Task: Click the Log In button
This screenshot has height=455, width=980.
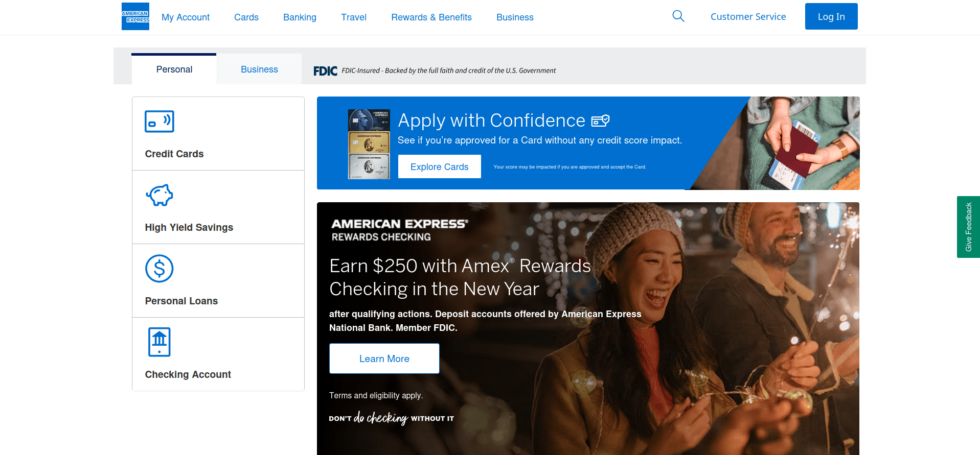Action: pos(831,16)
